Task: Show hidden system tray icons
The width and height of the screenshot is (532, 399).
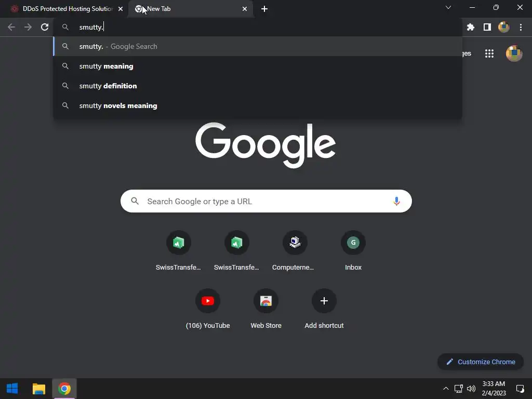Action: pyautogui.click(x=446, y=389)
